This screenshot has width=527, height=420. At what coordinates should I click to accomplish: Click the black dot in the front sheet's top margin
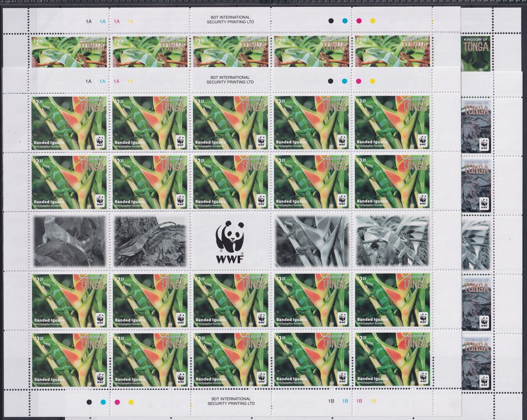tap(331, 81)
